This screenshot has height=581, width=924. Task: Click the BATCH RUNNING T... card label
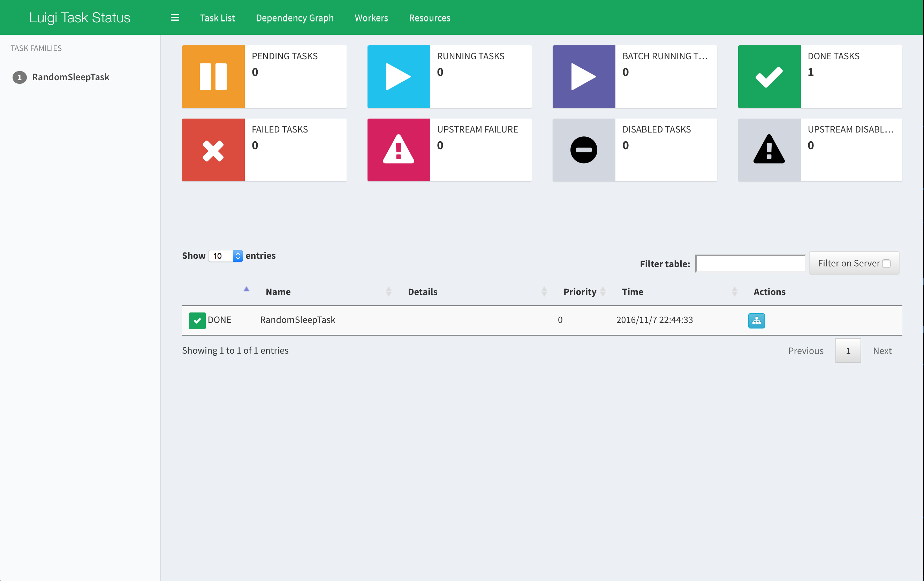pos(665,56)
